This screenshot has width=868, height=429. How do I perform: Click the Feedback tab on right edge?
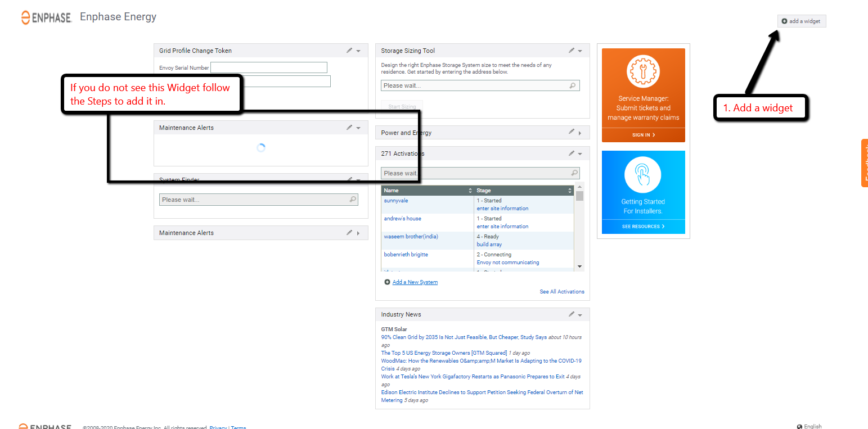coord(865,163)
